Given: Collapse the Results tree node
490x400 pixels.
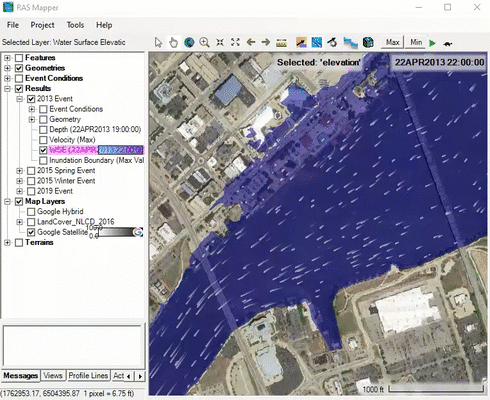Looking at the screenshot, I should click(7, 89).
